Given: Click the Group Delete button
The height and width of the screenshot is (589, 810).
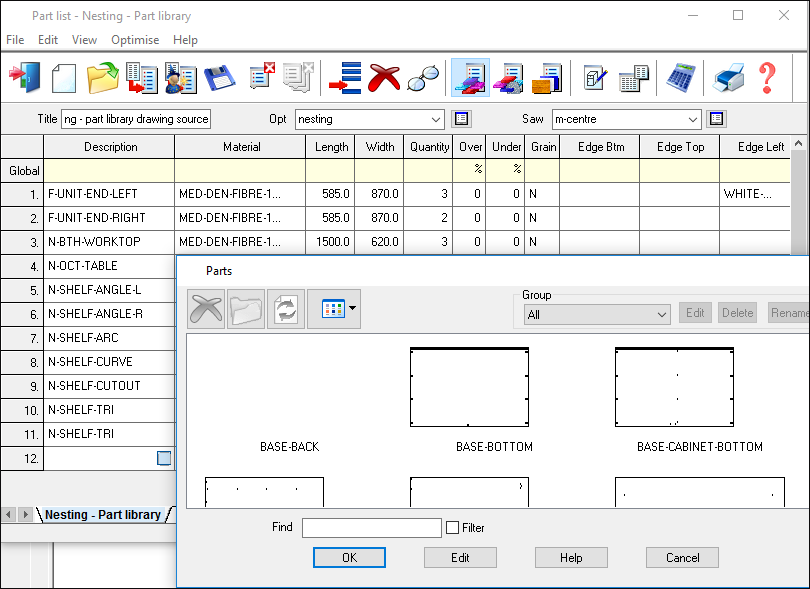Looking at the screenshot, I should point(737,313).
